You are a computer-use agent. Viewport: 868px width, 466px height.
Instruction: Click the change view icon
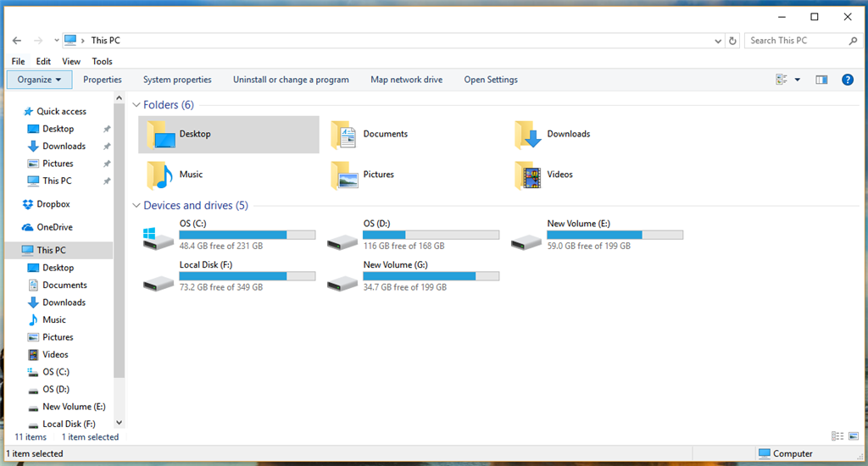point(781,80)
